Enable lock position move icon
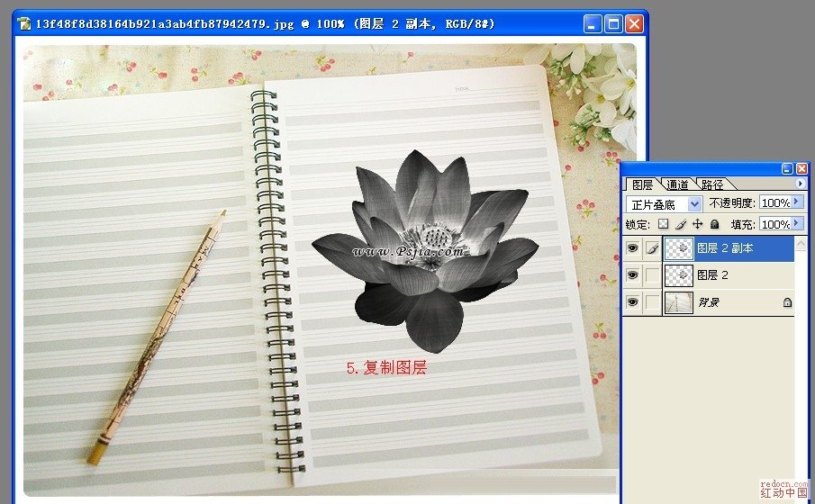This screenshot has height=504, width=815. pyautogui.click(x=698, y=224)
